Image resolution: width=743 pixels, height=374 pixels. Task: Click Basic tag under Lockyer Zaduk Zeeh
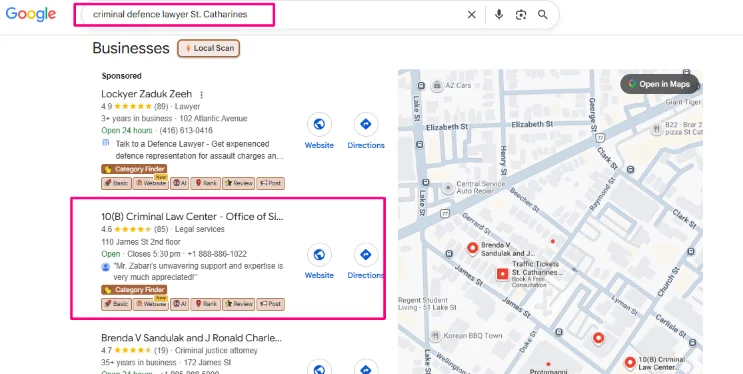point(116,183)
